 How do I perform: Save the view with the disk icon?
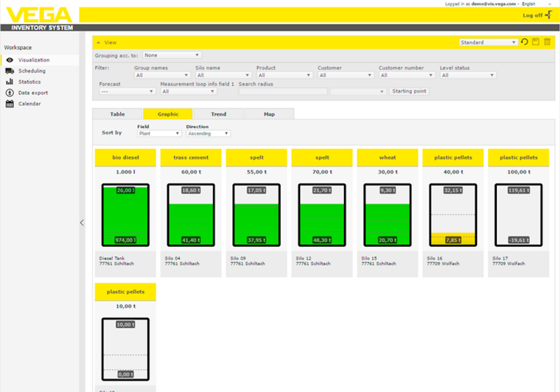pyautogui.click(x=536, y=42)
